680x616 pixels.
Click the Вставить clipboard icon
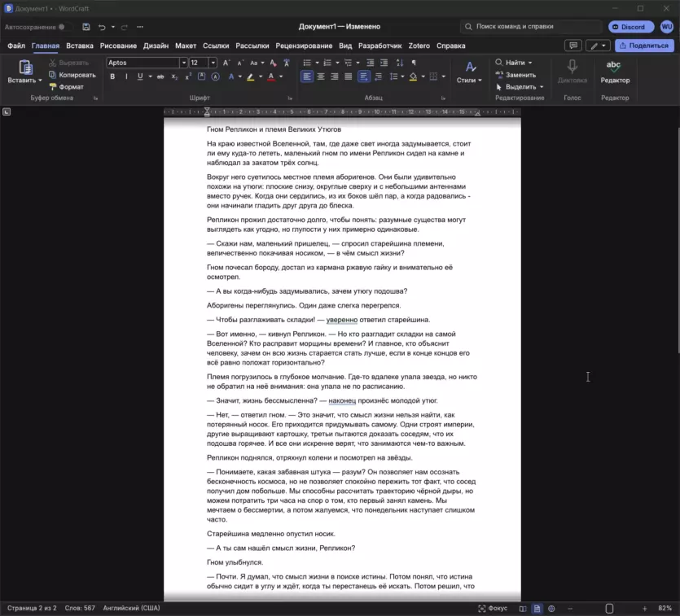(25, 68)
